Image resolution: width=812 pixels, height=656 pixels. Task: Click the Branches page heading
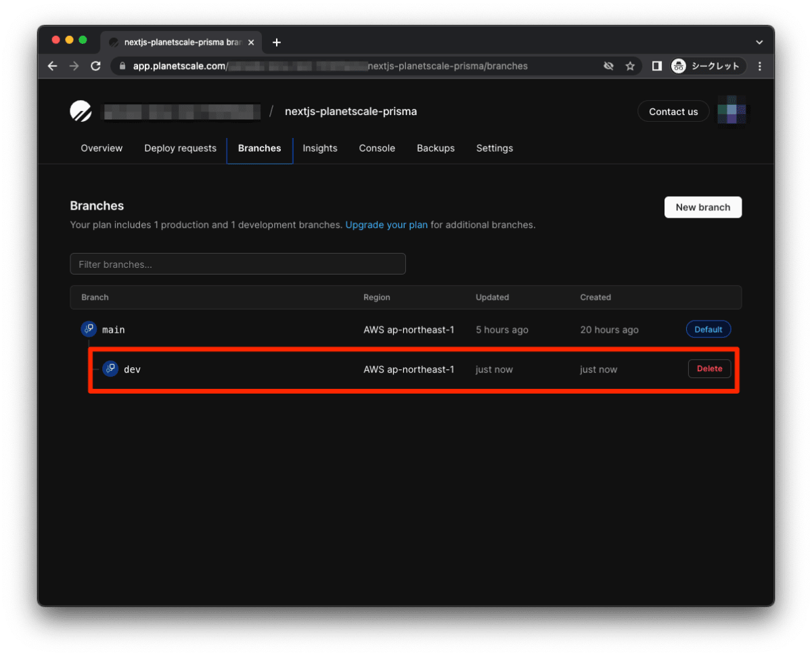point(97,206)
